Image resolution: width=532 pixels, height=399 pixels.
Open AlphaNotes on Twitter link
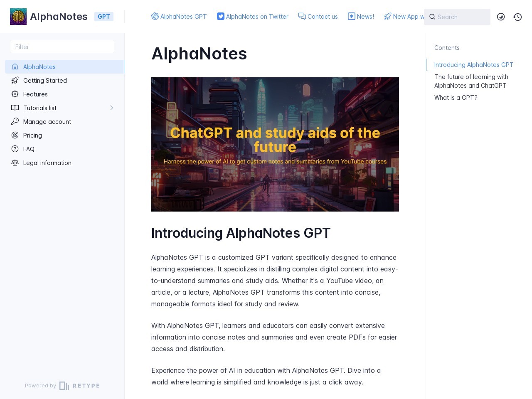tap(253, 17)
